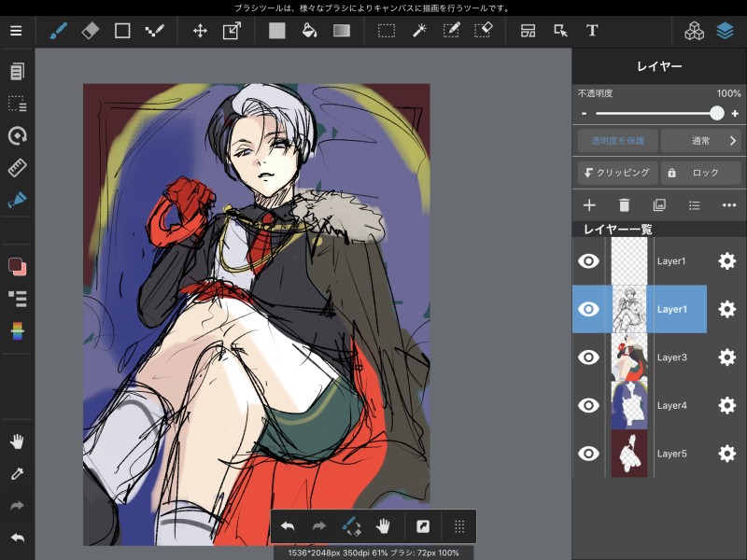This screenshot has width=747, height=560.
Task: Click the redo arrow in left sidebar
Action: [17, 506]
